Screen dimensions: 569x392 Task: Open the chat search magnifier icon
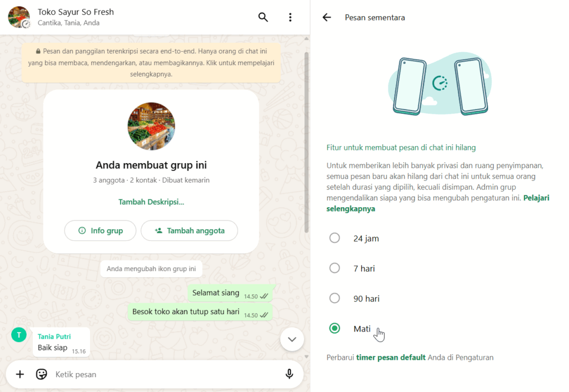(263, 17)
